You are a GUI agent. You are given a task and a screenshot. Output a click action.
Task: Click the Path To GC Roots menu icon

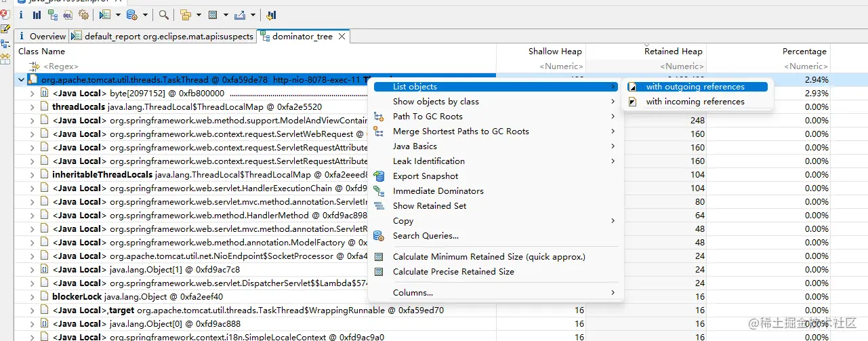(x=379, y=117)
